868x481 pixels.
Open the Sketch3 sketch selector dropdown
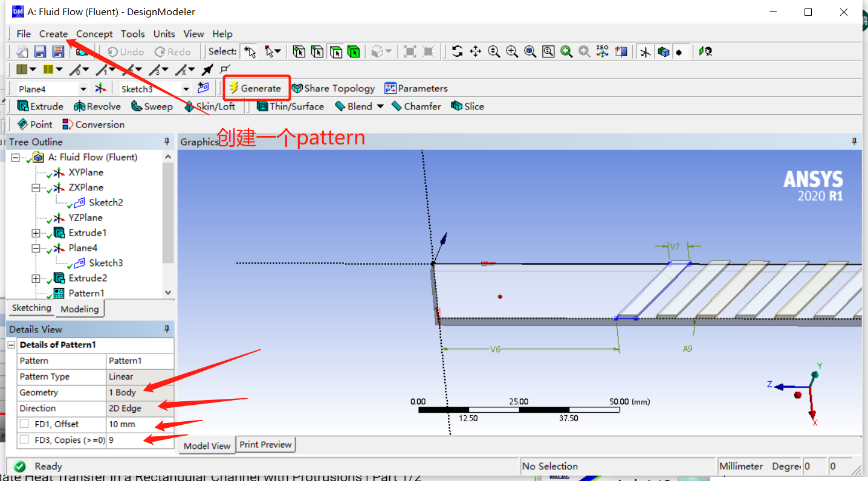coord(186,89)
